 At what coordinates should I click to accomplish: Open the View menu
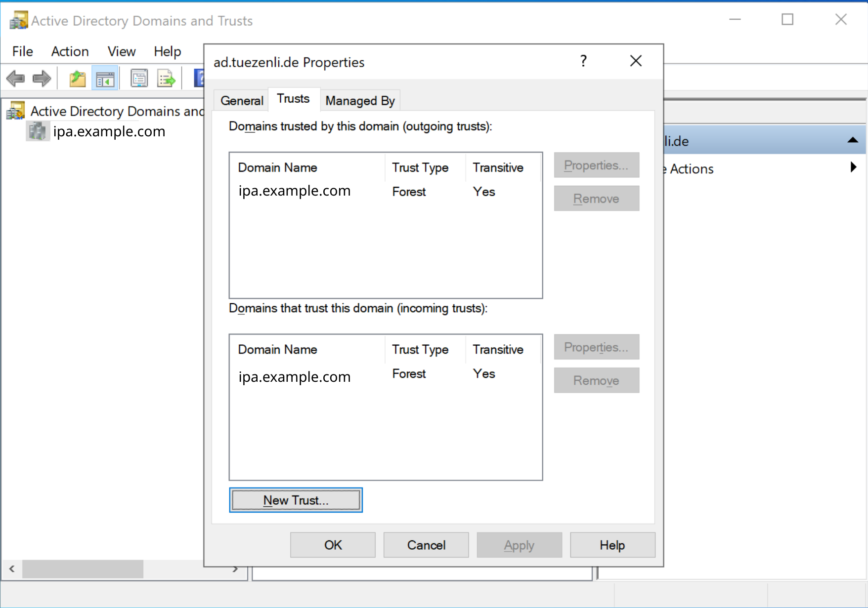coord(121,51)
